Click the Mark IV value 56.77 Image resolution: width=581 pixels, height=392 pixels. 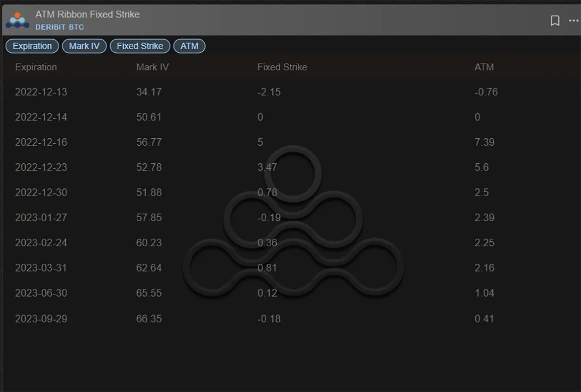tap(149, 142)
